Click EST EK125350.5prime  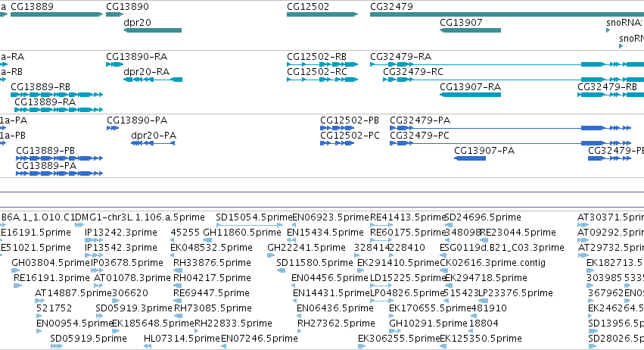[481, 339]
